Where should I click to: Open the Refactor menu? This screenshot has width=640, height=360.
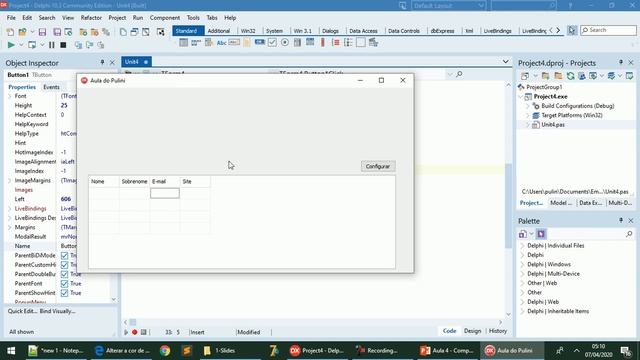pyautogui.click(x=91, y=18)
